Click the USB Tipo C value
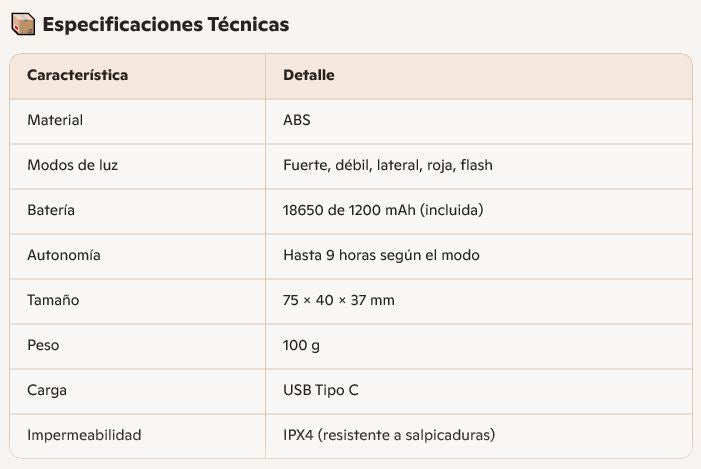 [x=321, y=390]
